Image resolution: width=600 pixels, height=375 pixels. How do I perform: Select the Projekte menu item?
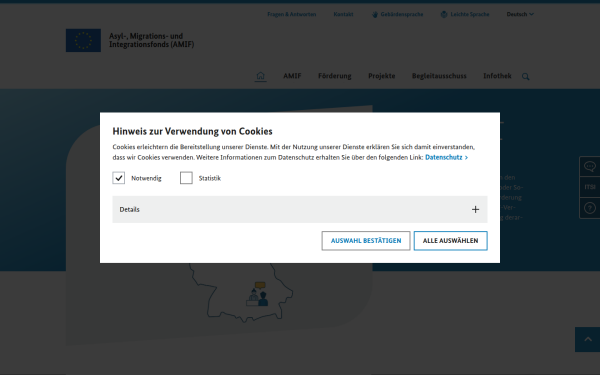point(382,76)
